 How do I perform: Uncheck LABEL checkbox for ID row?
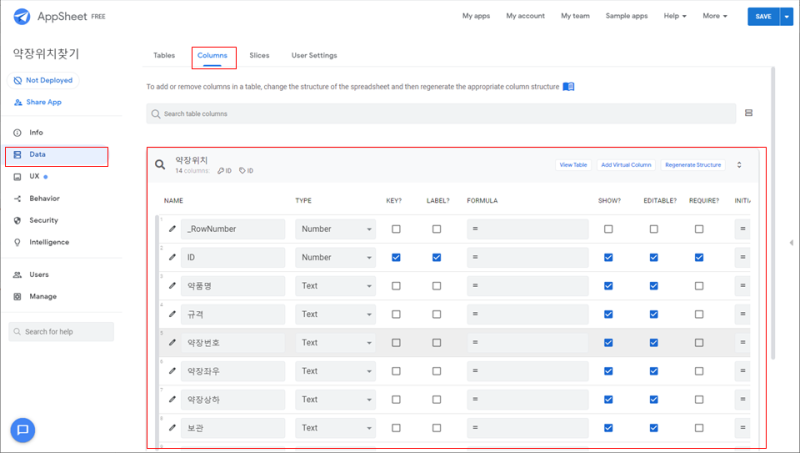click(437, 257)
